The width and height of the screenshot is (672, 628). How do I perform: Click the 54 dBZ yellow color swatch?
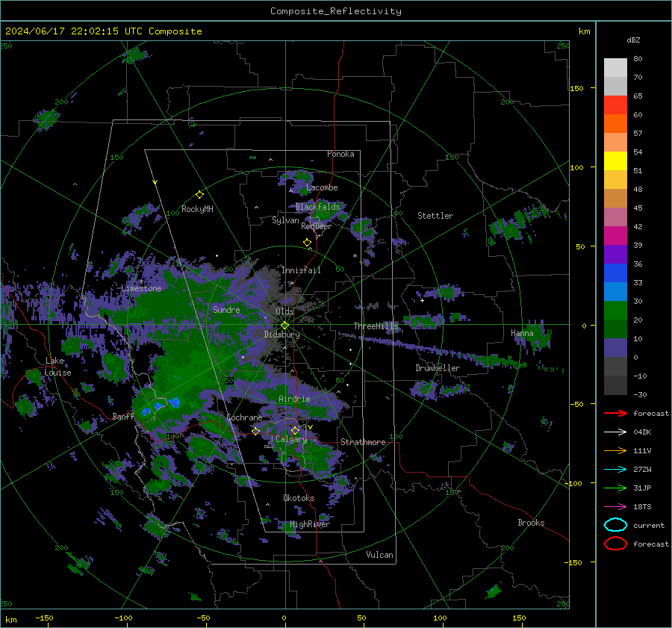tap(615, 161)
